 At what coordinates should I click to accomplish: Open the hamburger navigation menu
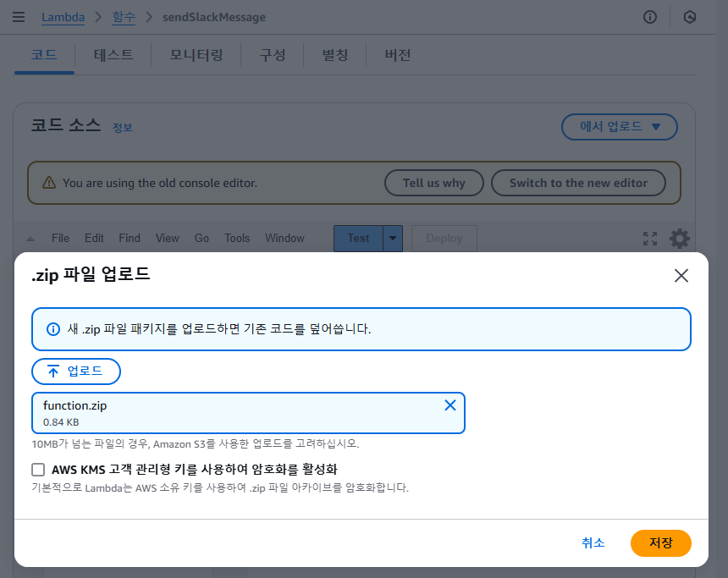point(19,18)
